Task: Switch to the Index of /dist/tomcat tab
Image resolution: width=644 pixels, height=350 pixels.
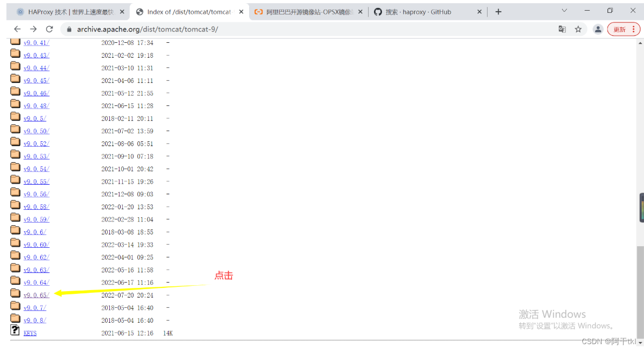Action: (x=190, y=12)
